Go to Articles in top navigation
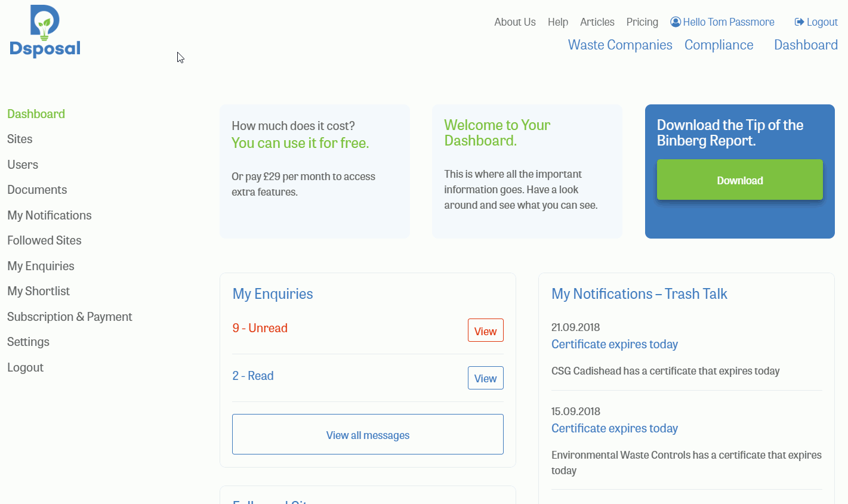The width and height of the screenshot is (848, 504). [x=597, y=22]
